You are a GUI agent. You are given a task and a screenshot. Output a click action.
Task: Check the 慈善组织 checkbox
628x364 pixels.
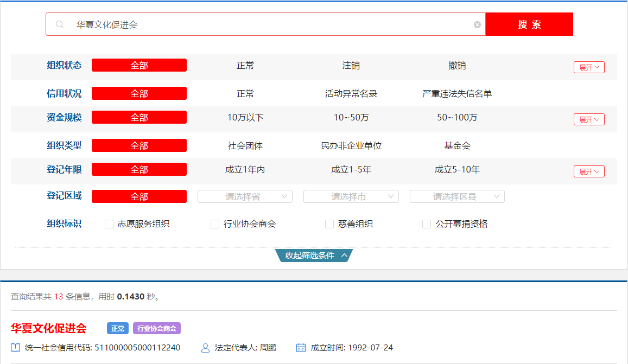(x=329, y=224)
